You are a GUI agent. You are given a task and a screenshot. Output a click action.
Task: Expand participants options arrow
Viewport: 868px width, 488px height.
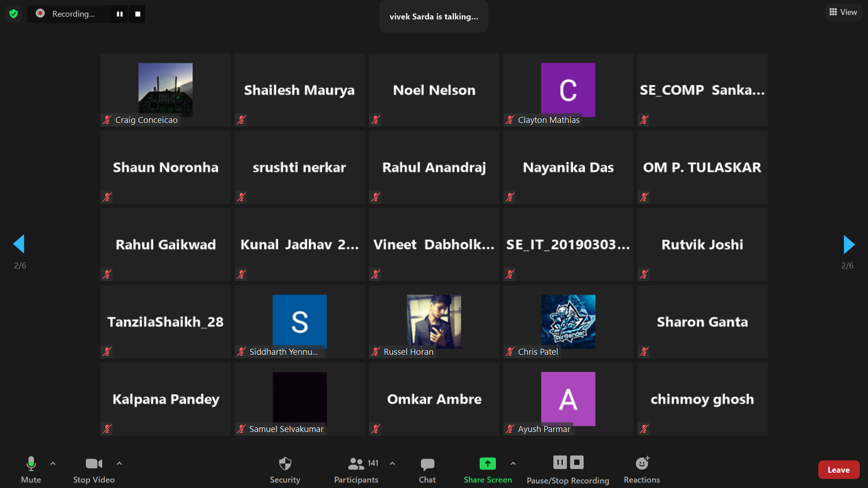point(392,464)
